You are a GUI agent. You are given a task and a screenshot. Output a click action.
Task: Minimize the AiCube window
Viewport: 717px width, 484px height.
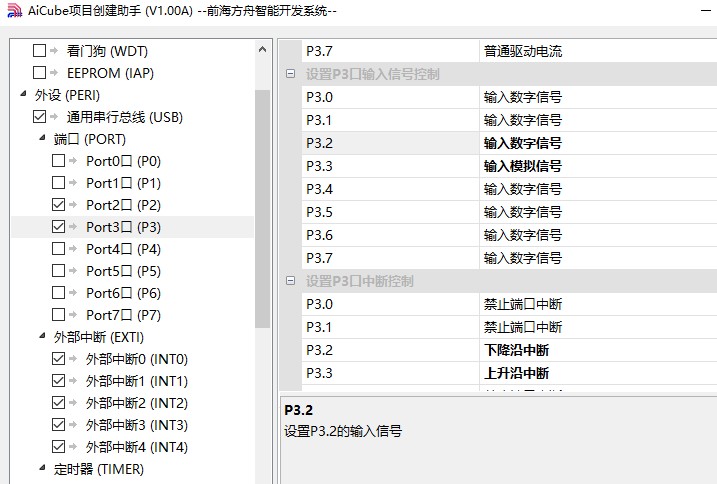pos(706,10)
